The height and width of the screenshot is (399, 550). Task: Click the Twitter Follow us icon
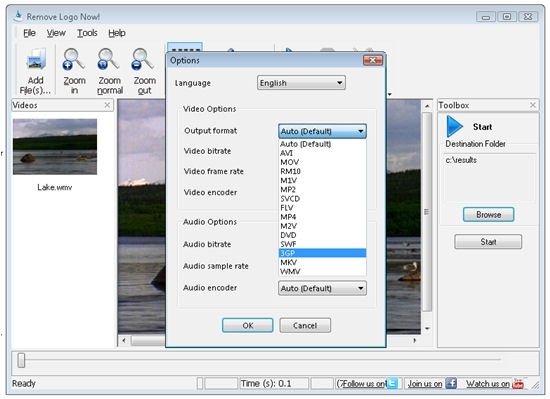click(x=393, y=383)
